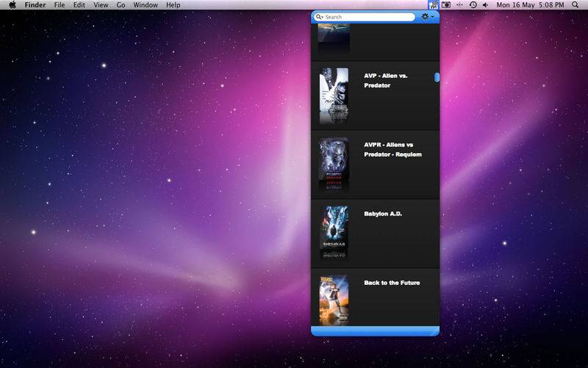Click the title "AVPR - Aliens vs Predator - Requiem"
Image resolution: width=588 pixels, height=368 pixels.
(392, 149)
